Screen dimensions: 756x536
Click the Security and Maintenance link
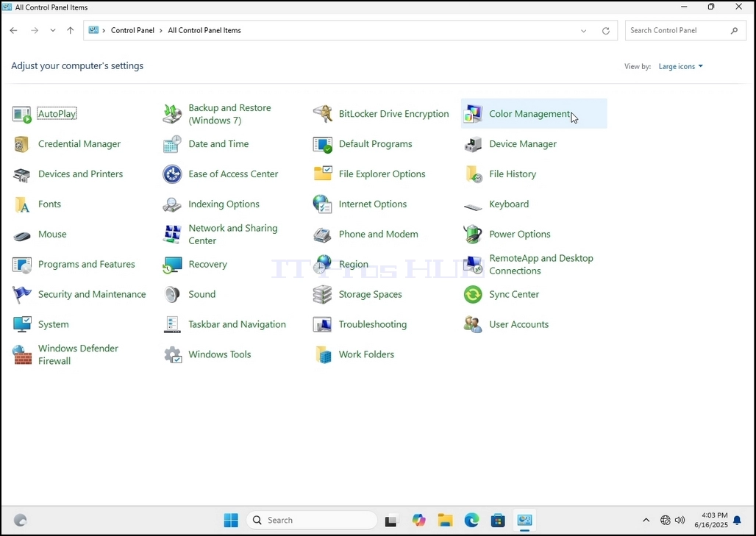[x=92, y=294]
